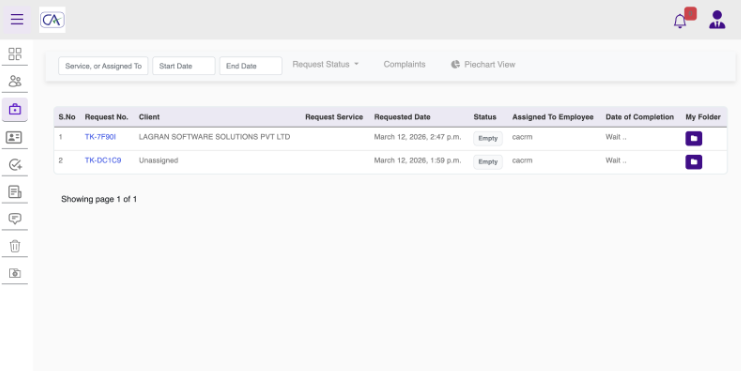
Task: Click the Status column header
Action: [x=485, y=117]
